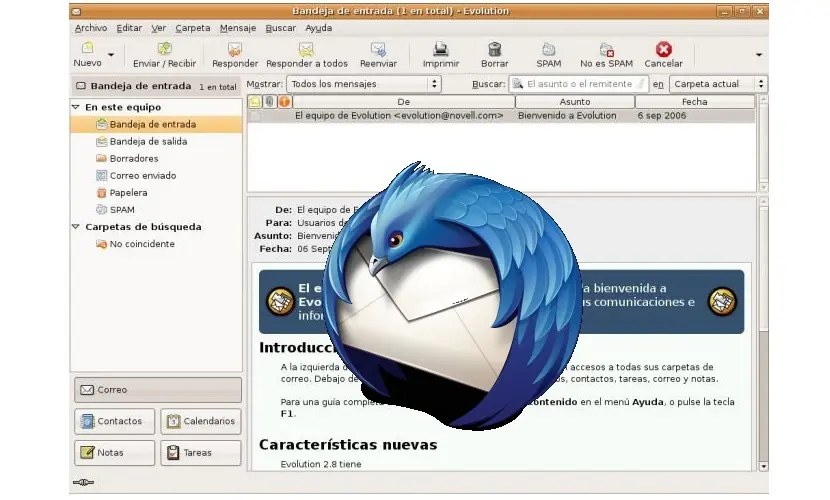The height and width of the screenshot is (500, 830).
Task: Click the Responder toolbar icon
Action: point(234,49)
